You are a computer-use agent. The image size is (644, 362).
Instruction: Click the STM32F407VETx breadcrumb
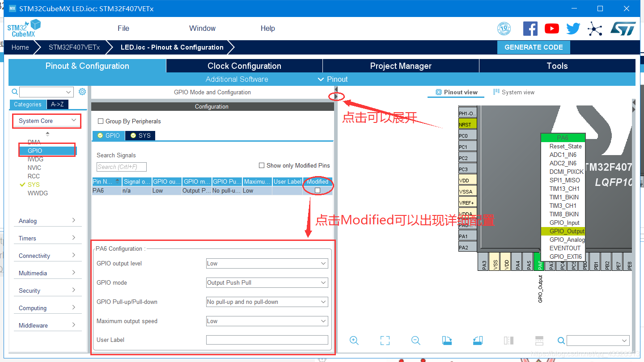(x=74, y=47)
